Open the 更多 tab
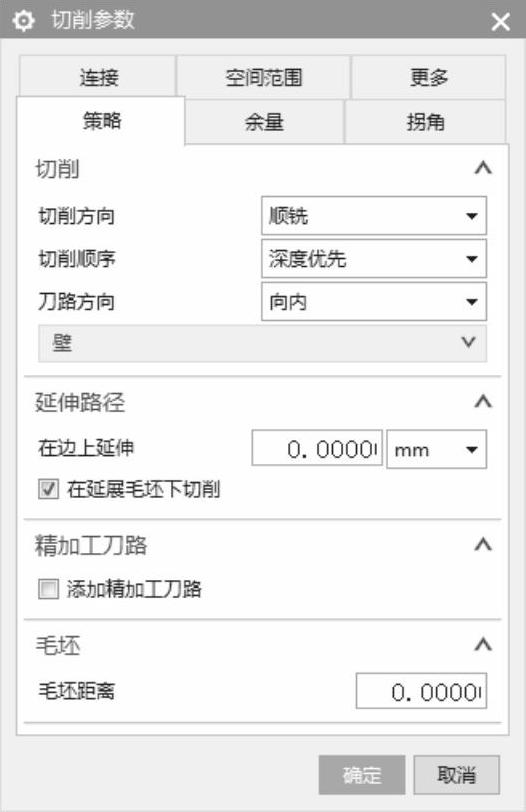This screenshot has height=812, width=526. pos(429,77)
